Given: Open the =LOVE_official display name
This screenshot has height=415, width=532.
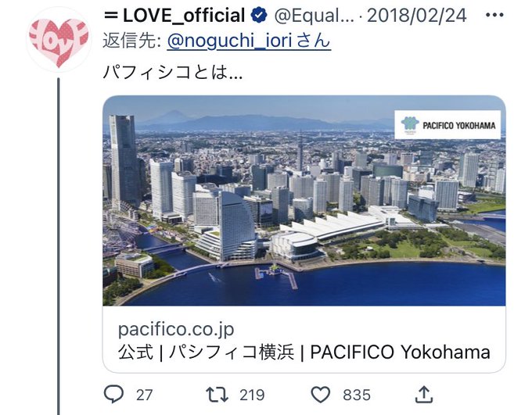Looking at the screenshot, I should [174, 16].
